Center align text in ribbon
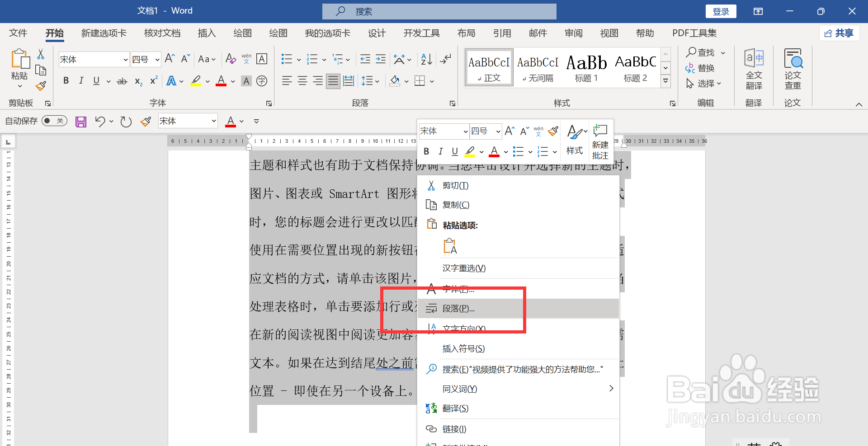868x446 pixels. [x=302, y=81]
